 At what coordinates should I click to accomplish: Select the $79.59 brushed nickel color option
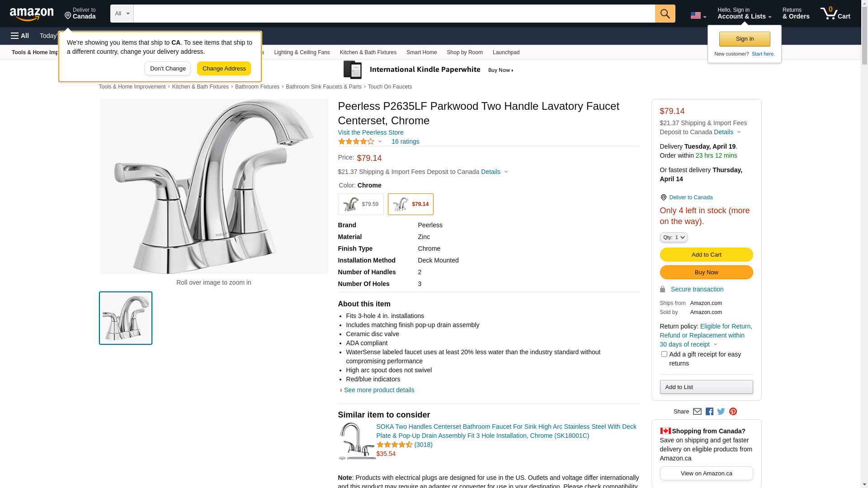[x=361, y=204]
